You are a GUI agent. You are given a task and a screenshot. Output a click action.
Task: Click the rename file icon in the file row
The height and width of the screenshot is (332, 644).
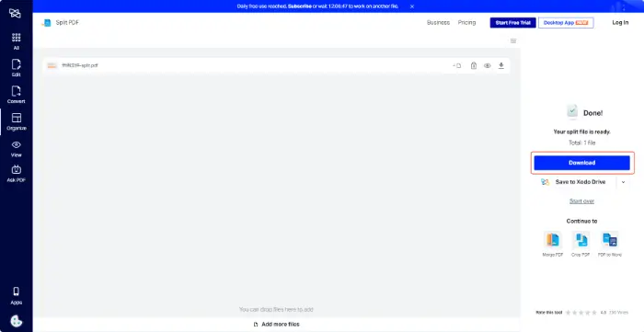(457, 65)
